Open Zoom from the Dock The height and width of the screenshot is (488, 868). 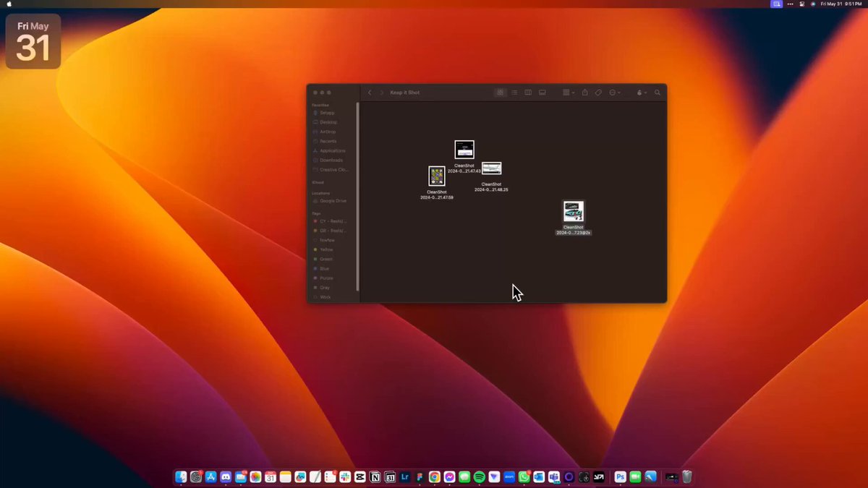click(509, 477)
